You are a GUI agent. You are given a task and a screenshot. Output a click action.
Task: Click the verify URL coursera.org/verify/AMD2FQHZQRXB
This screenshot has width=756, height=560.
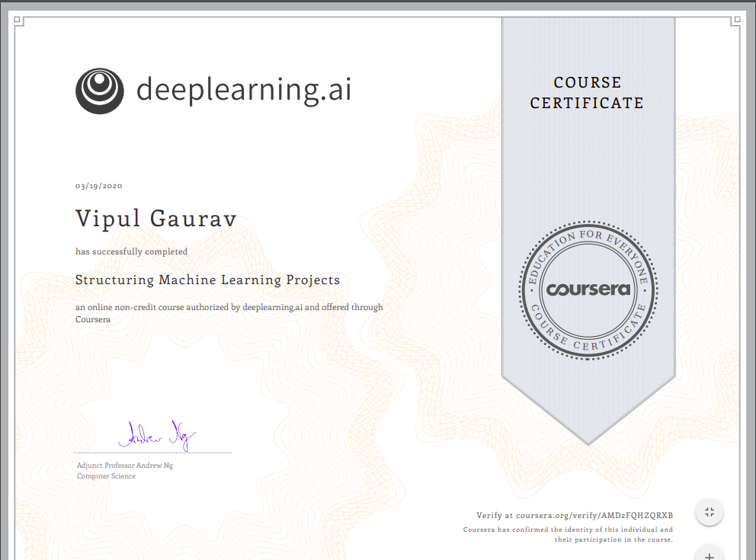pyautogui.click(x=594, y=515)
